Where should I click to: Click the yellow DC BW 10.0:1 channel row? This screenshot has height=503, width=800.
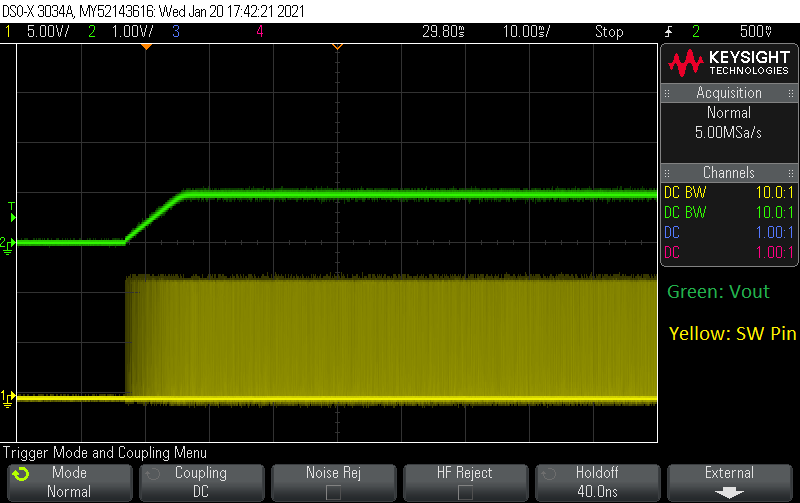729,192
